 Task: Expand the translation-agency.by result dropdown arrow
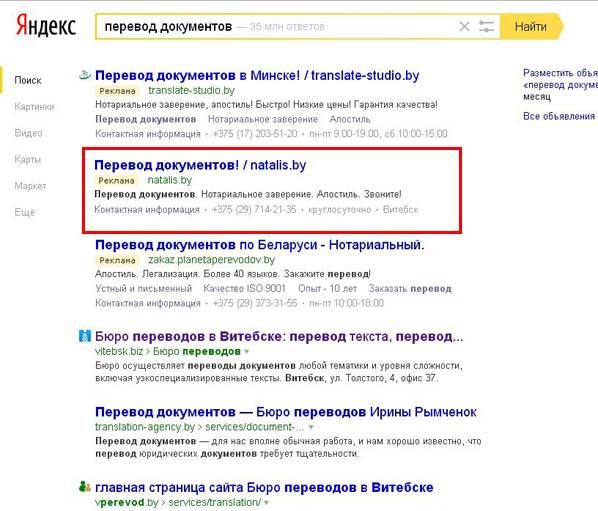point(311,427)
